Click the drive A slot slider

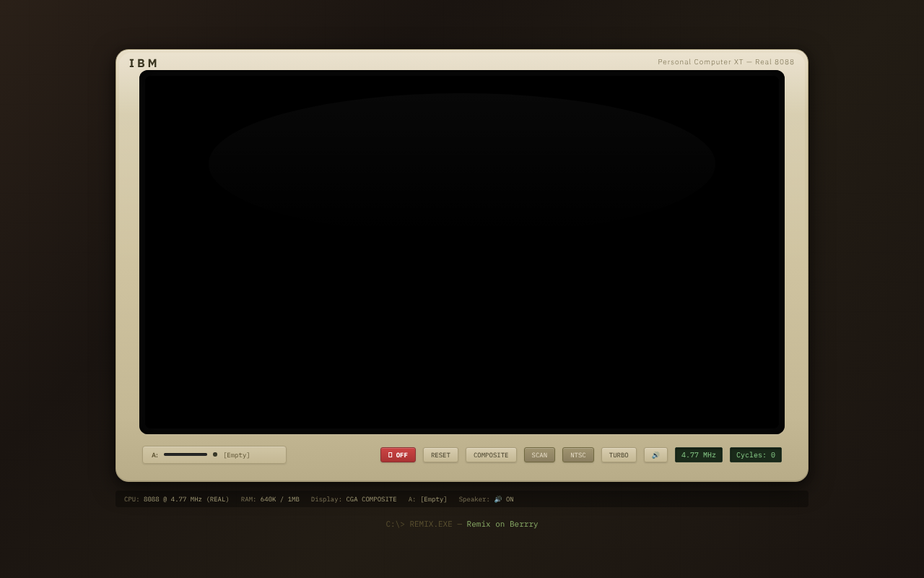pyautogui.click(x=186, y=454)
